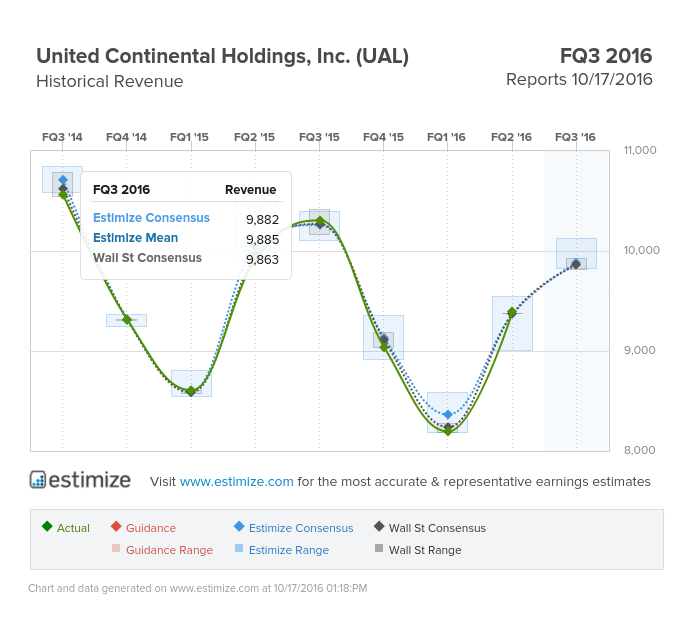Click the light blue Estimize Range swatch
Screen dimensions: 685x620
(239, 548)
